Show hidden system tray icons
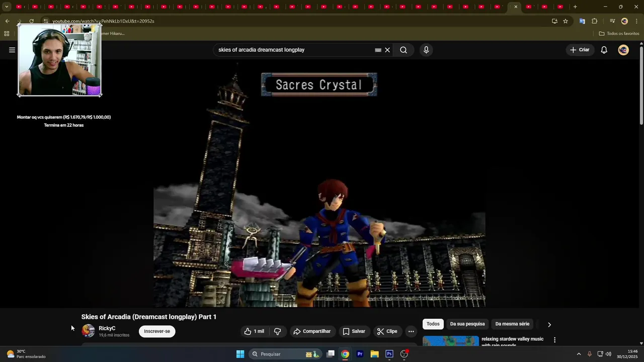644x362 pixels. pos(579,354)
